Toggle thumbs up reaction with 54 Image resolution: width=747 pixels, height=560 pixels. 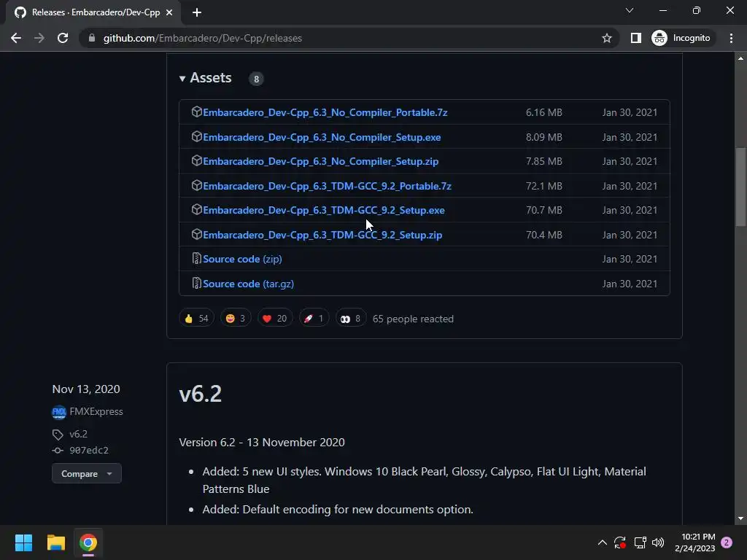tap(196, 318)
